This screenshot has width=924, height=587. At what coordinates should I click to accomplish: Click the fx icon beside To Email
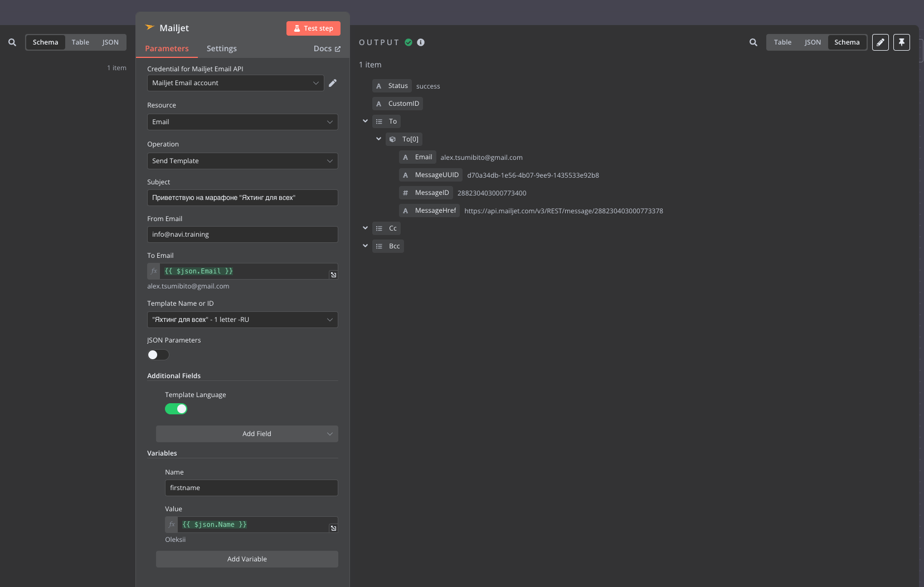(x=154, y=271)
